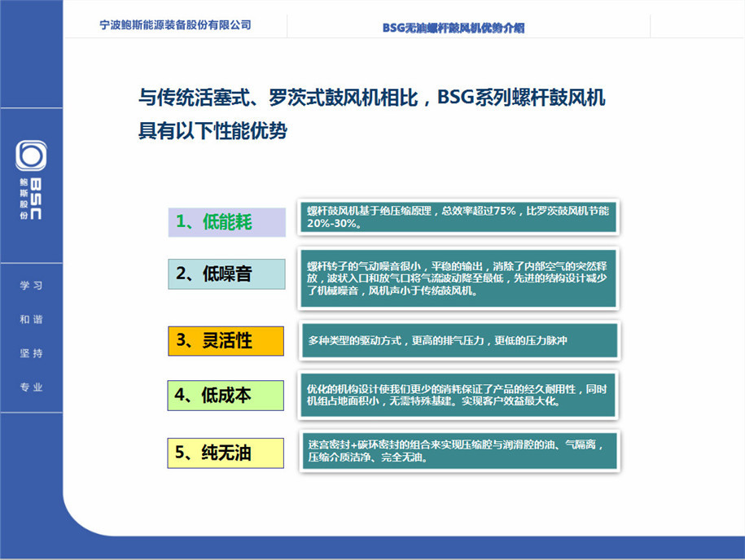Image resolution: width=745 pixels, height=560 pixels.
Task: Click the description mentioning 总效率超过75%
Action: click(458, 217)
